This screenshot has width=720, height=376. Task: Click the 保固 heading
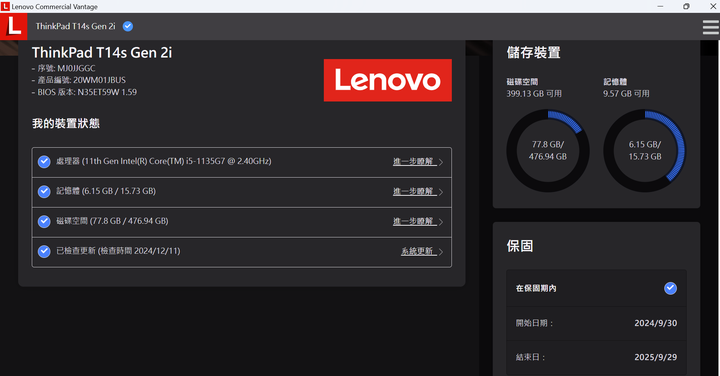coord(520,246)
